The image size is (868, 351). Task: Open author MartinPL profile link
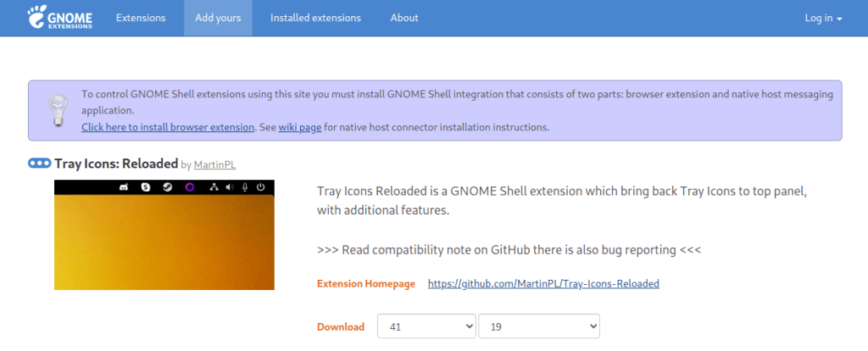click(x=214, y=164)
